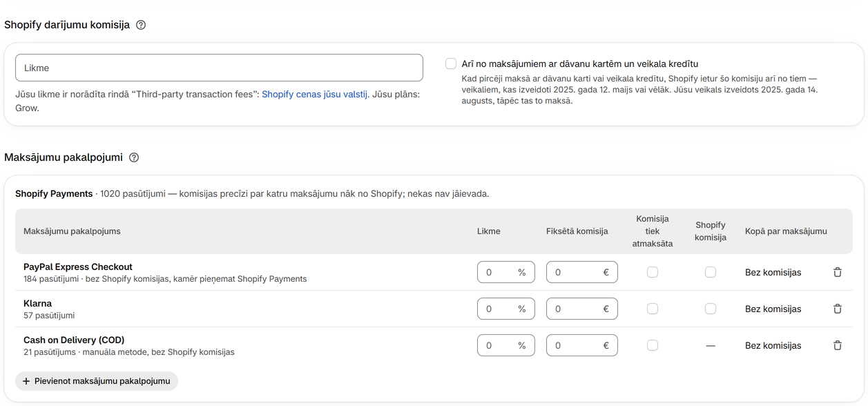The image size is (868, 406).
Task: Click the Komisija tiek atmaksāta column header
Action: coord(653,231)
